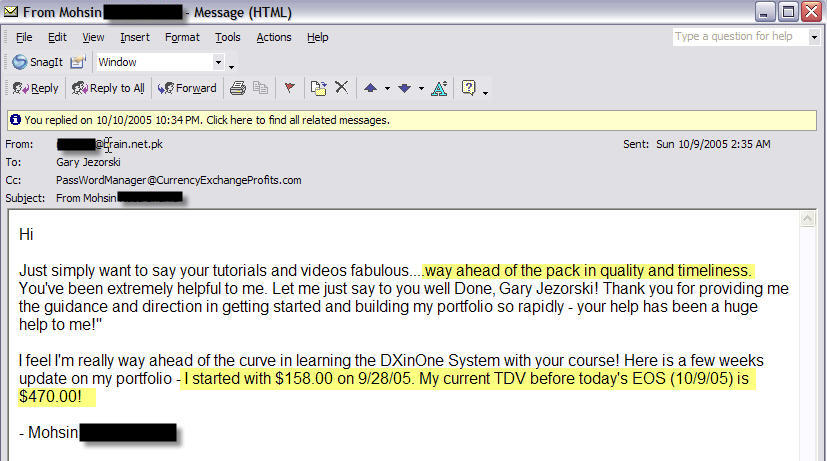Print the message with the printer icon
The image size is (827, 461).
click(238, 88)
